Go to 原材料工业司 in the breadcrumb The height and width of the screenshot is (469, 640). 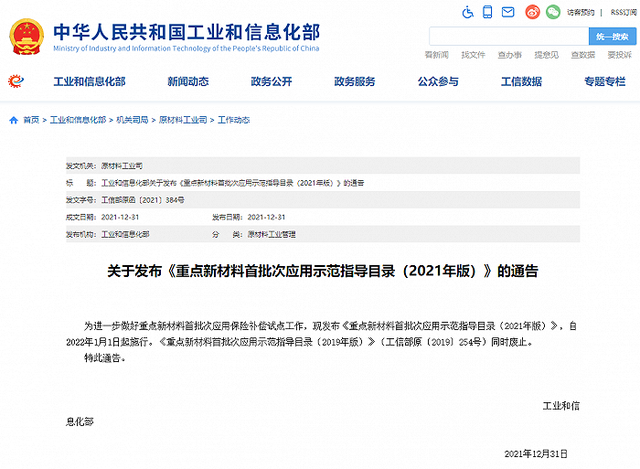[x=183, y=120]
